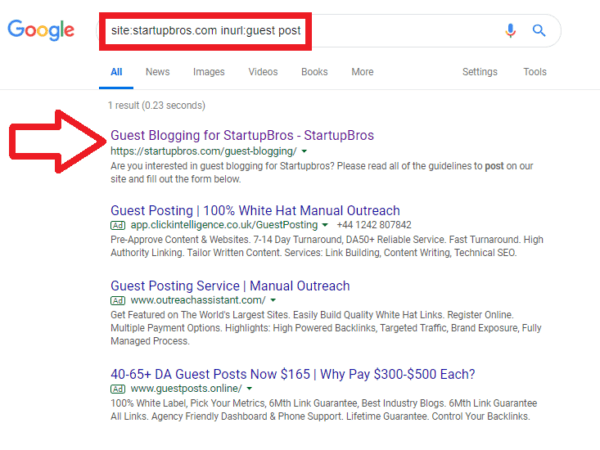The height and width of the screenshot is (450, 600).
Task: Switch to the News tab
Action: pyautogui.click(x=158, y=72)
